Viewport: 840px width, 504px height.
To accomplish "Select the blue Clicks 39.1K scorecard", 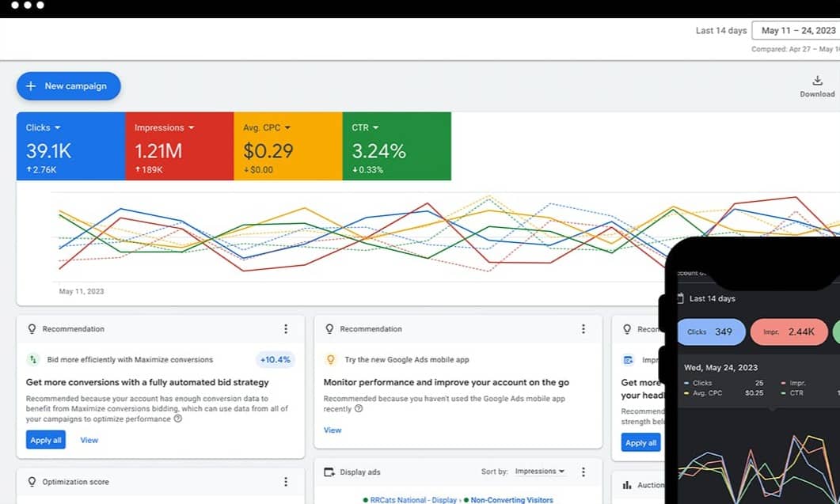I will (x=70, y=146).
